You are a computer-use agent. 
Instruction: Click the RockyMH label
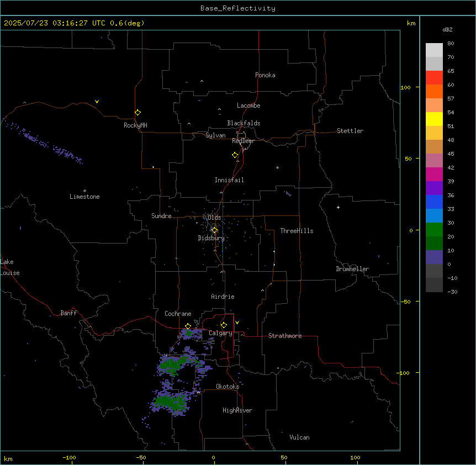pyautogui.click(x=135, y=125)
